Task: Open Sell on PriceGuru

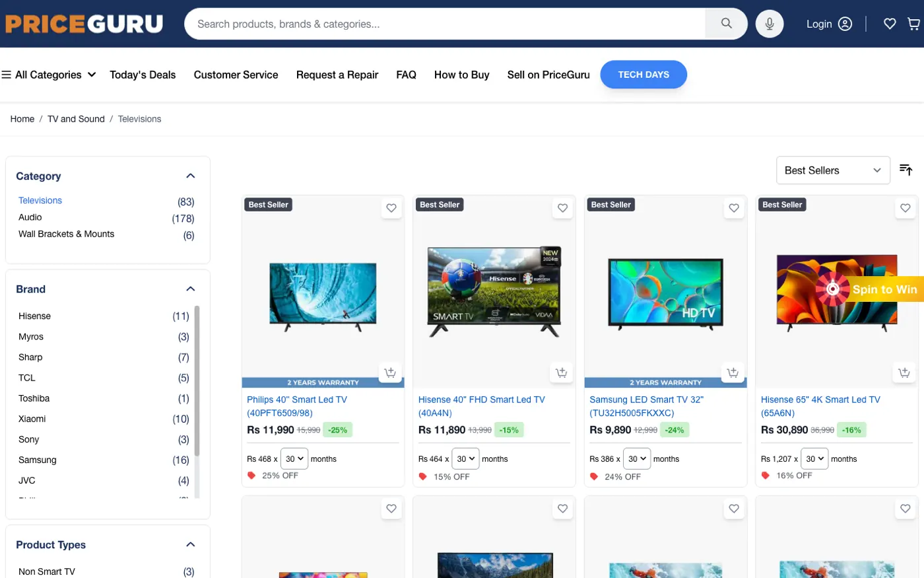Action: coord(548,75)
